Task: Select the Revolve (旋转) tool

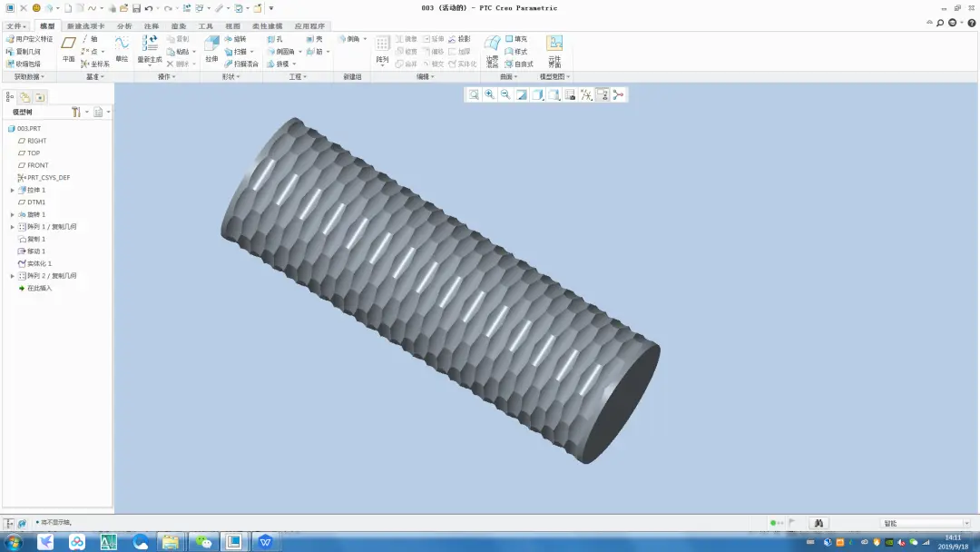Action: [236, 39]
